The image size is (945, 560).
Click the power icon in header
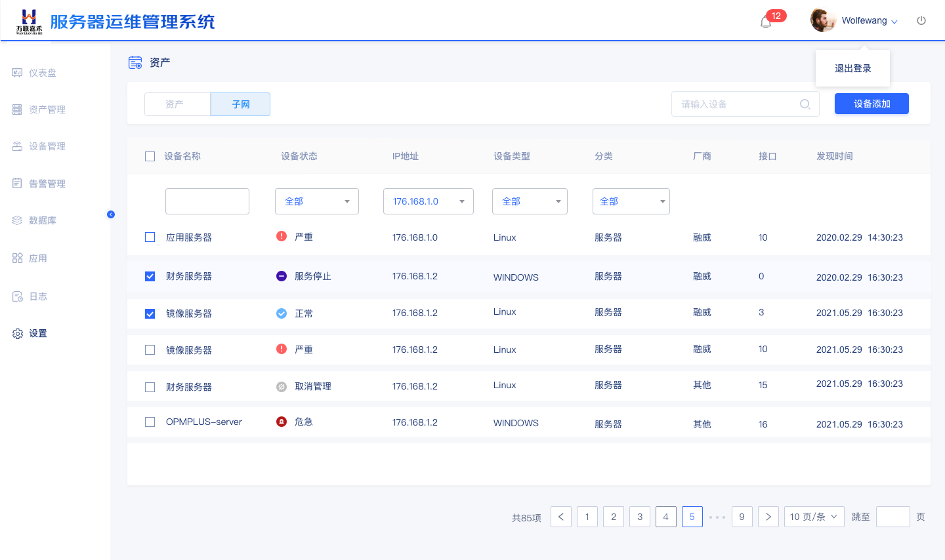921,20
